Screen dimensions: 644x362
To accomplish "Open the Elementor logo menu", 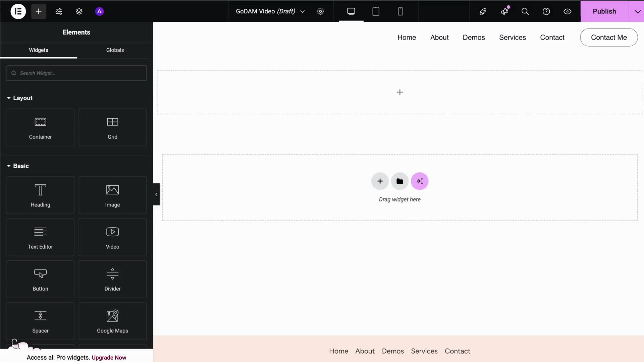I will (x=18, y=11).
